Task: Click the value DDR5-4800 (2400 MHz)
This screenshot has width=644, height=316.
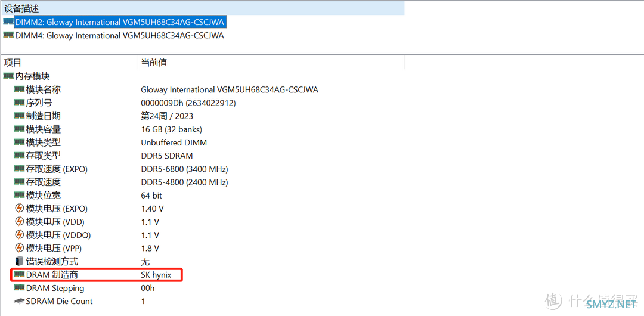Action: [x=184, y=182]
